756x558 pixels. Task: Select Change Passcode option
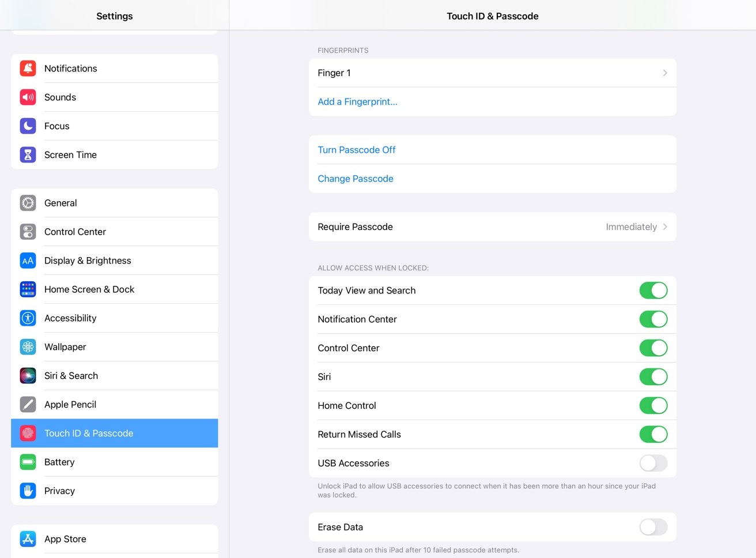[x=356, y=179]
